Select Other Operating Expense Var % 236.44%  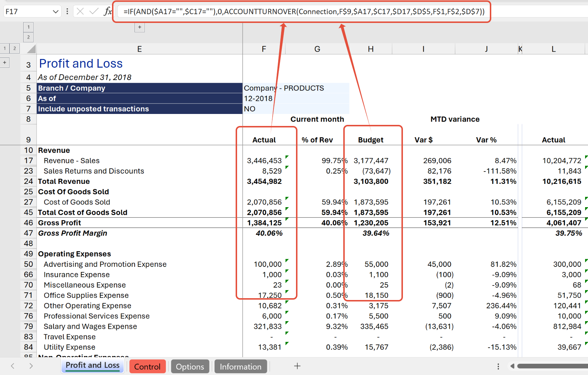pos(487,306)
